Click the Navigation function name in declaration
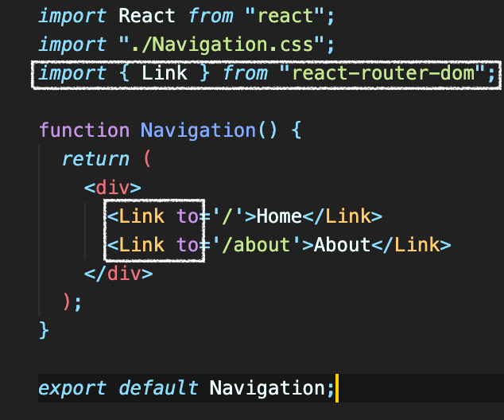 click(198, 130)
